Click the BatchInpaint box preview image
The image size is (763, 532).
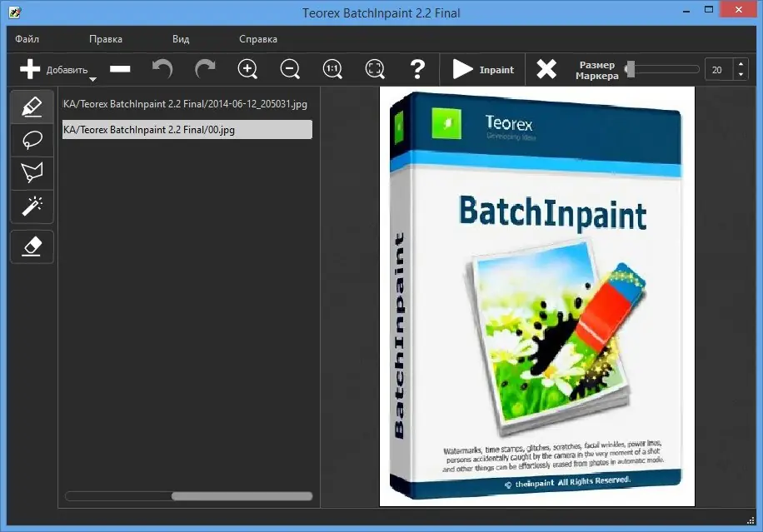pos(536,296)
